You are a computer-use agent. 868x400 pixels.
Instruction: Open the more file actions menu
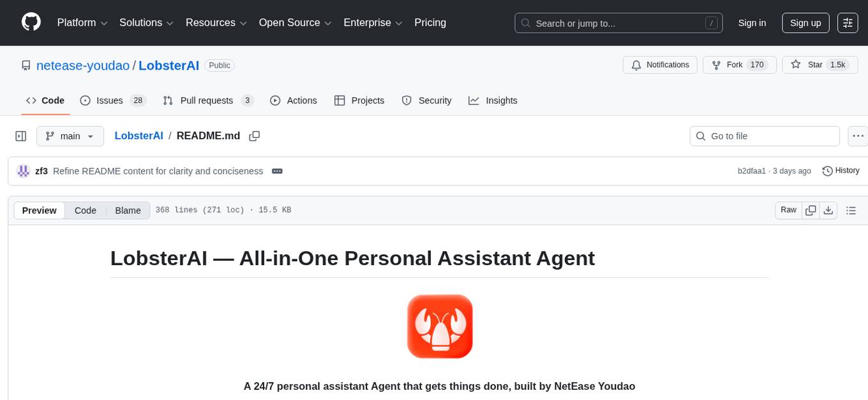click(858, 136)
